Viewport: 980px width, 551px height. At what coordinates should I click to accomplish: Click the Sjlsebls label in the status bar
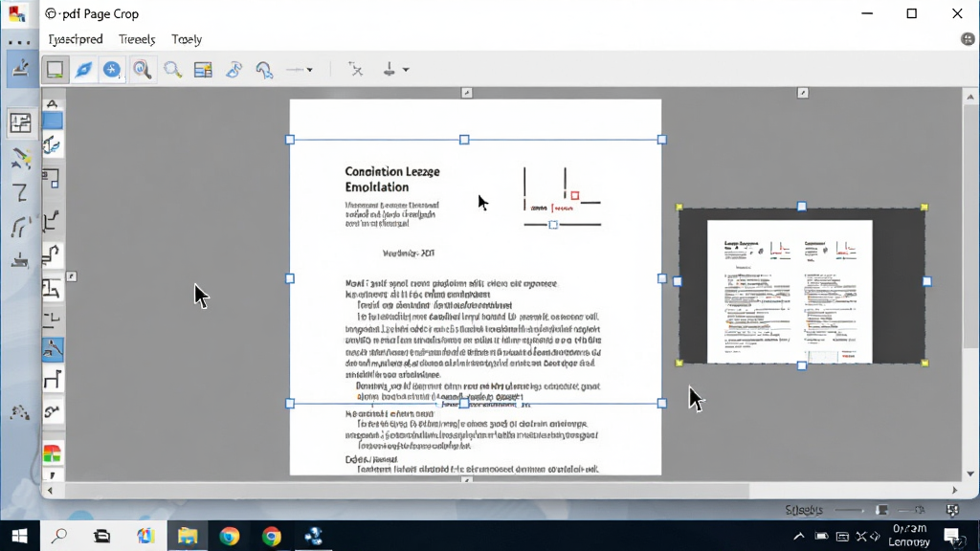point(804,511)
